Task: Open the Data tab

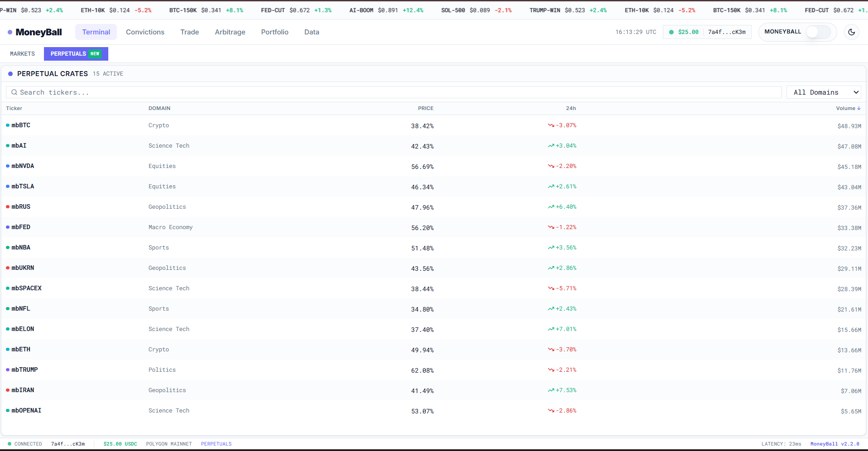Action: click(x=312, y=32)
